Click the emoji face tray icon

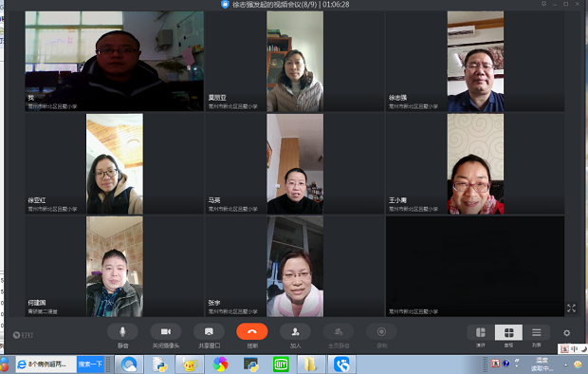(x=578, y=365)
